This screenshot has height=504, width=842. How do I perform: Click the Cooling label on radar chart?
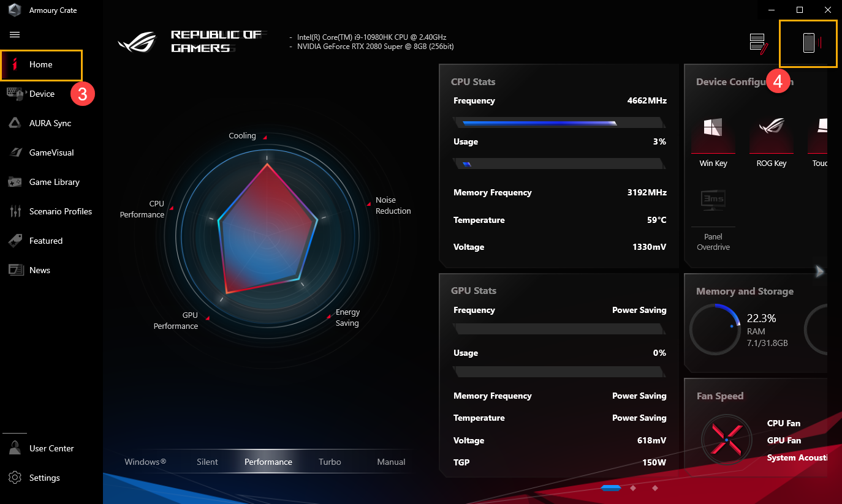coord(242,136)
